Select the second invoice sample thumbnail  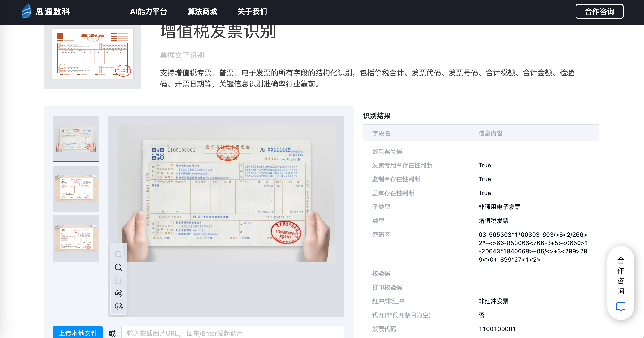click(x=76, y=189)
